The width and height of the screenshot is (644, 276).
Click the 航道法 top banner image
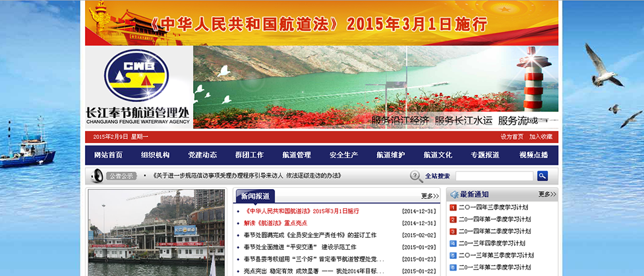322,23
